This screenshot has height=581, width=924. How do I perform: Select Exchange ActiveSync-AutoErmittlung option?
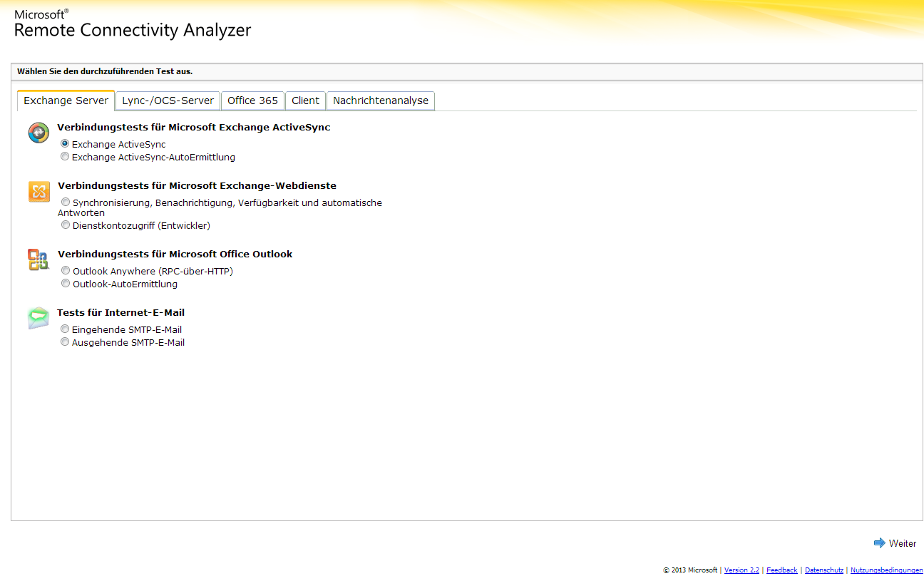point(65,157)
